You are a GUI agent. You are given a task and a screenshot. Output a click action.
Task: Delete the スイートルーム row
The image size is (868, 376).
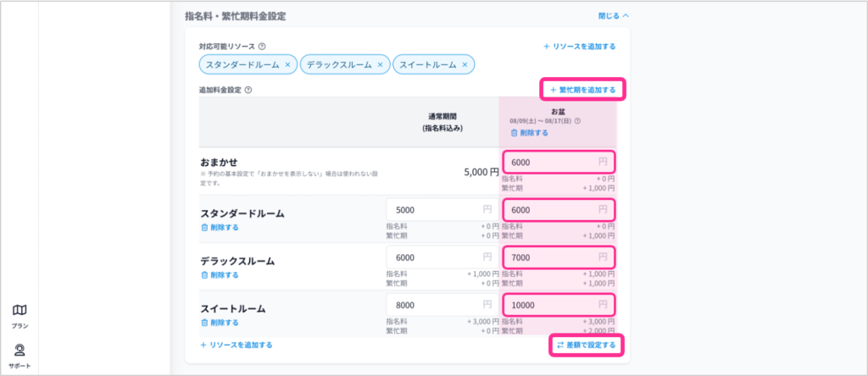click(220, 322)
